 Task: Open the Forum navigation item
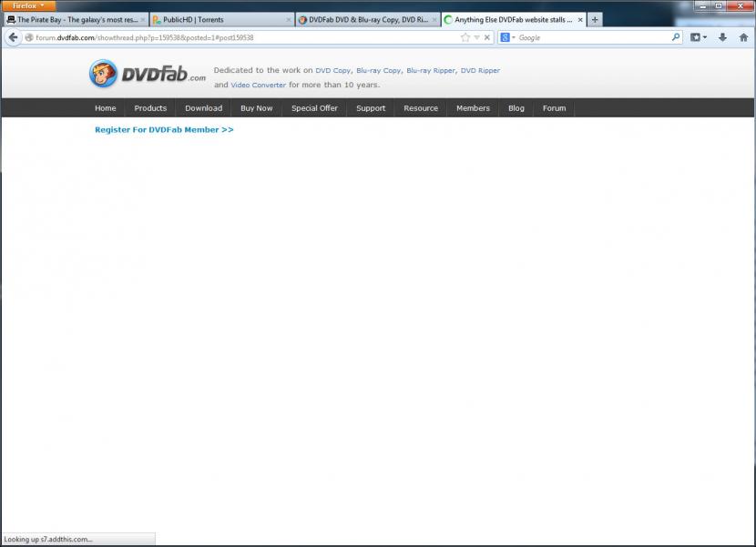tap(554, 108)
